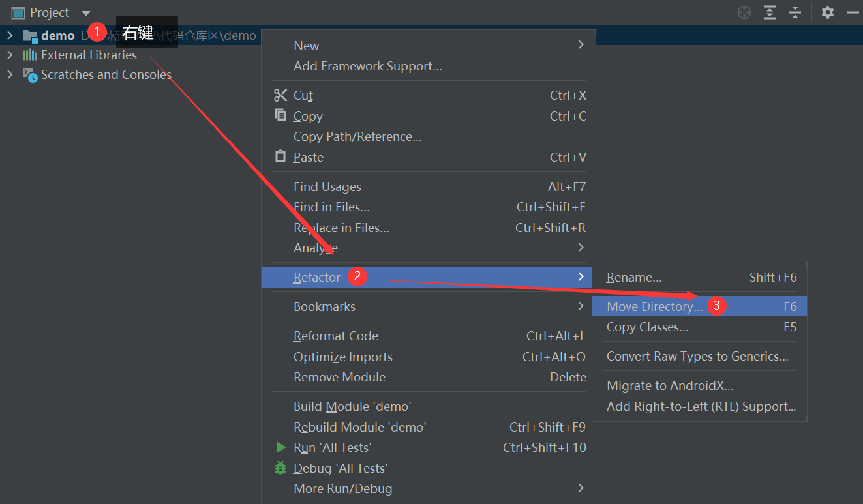The height and width of the screenshot is (504, 863).
Task: Click the Paste clipboard icon
Action: click(x=280, y=156)
